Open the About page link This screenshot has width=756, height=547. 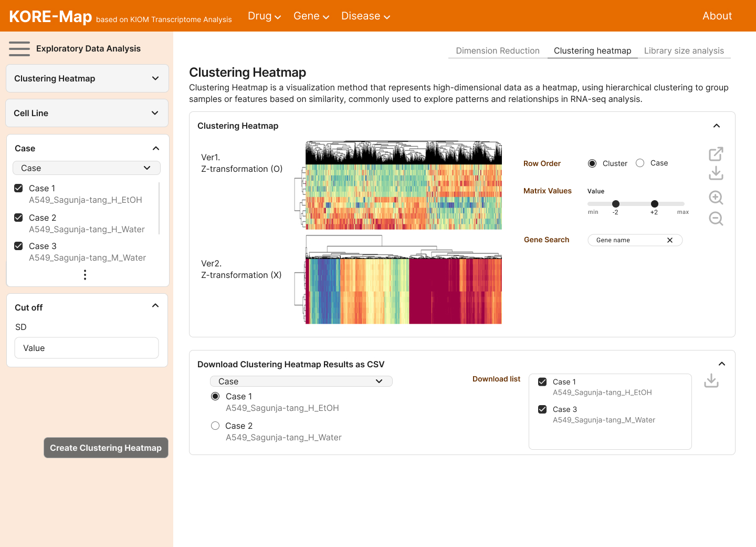click(x=717, y=16)
